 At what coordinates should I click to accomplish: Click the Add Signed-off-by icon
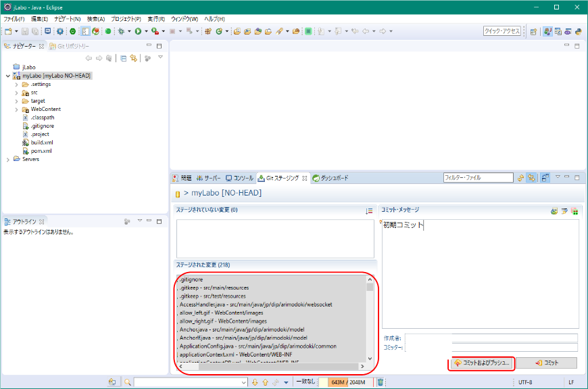564,211
